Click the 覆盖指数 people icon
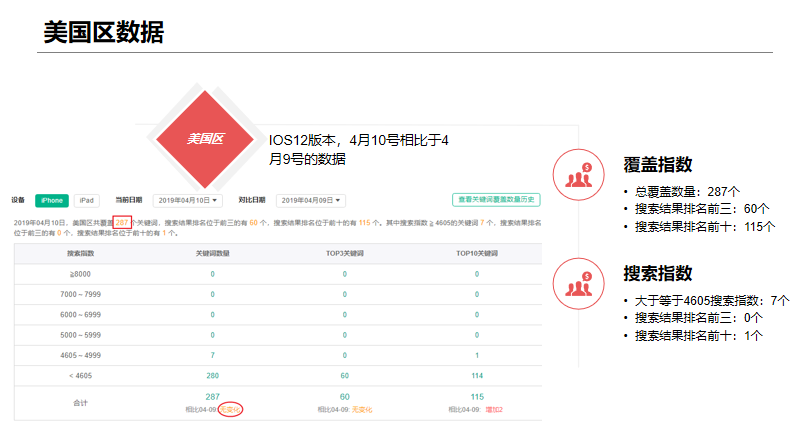 click(x=578, y=174)
